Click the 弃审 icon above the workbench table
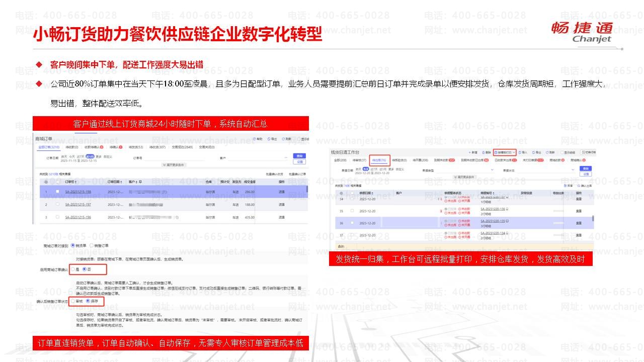The width and height of the screenshot is (644, 362). (565, 186)
